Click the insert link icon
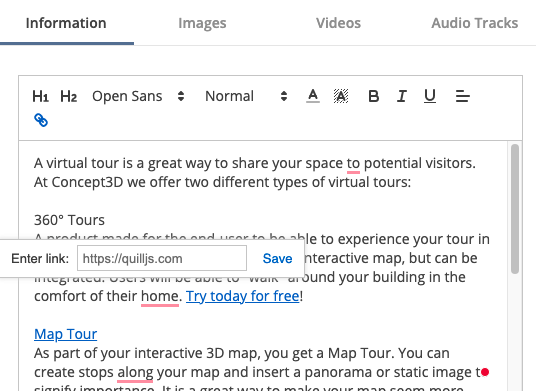 tap(41, 120)
